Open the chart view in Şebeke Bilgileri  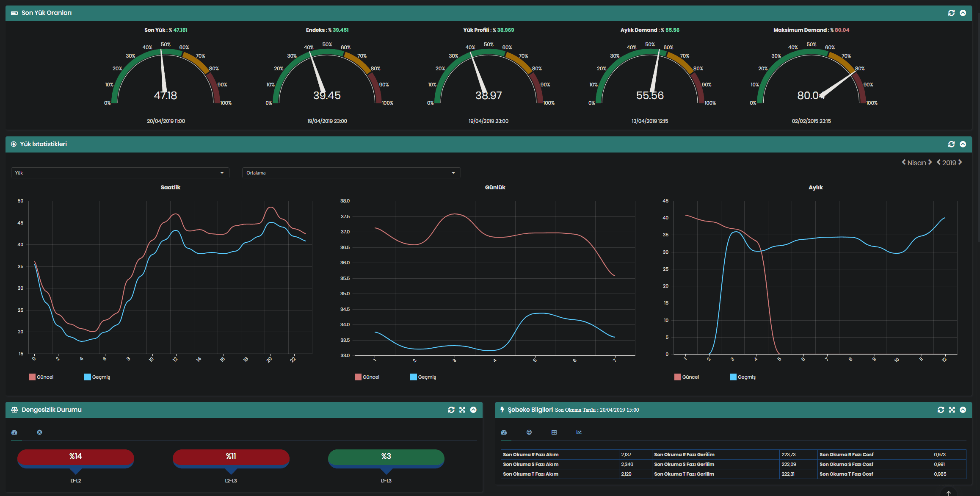579,432
